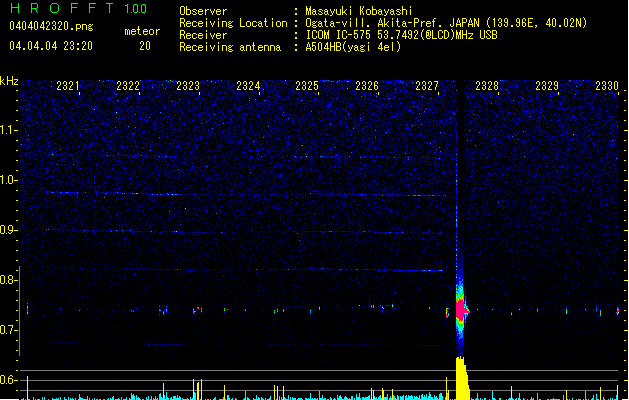
Task: Click the 2321 time marker
Action: pyautogui.click(x=67, y=86)
